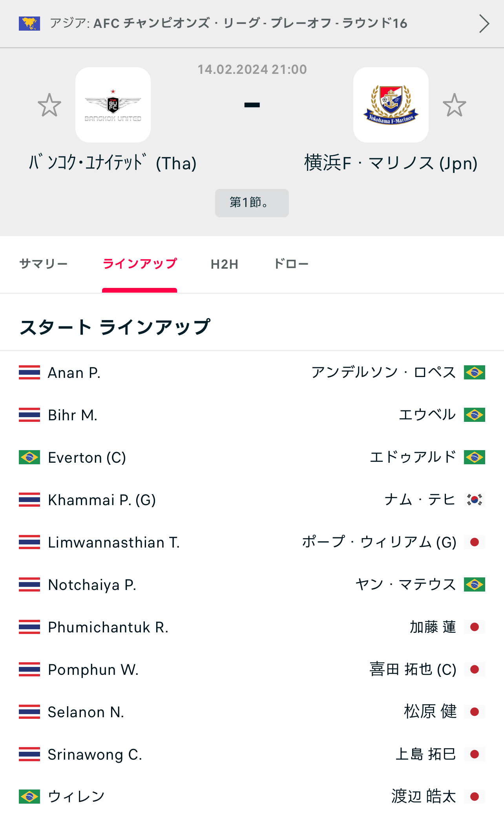The height and width of the screenshot is (817, 504).
Task: Click Thai flag next to Anan P.
Action: (29, 372)
